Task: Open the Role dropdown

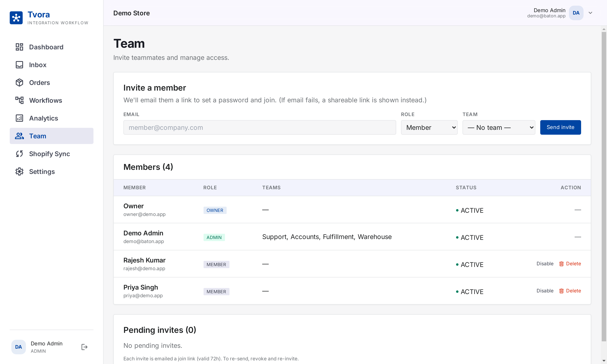Action: (429, 127)
